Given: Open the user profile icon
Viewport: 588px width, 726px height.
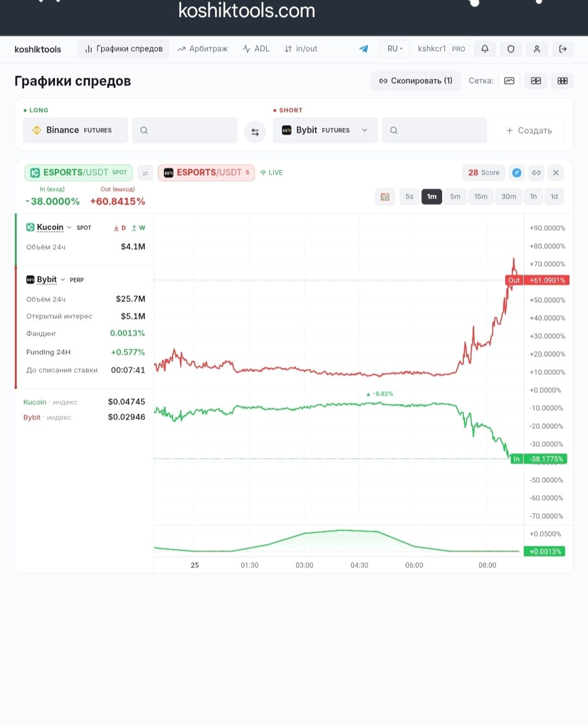Looking at the screenshot, I should [x=537, y=49].
